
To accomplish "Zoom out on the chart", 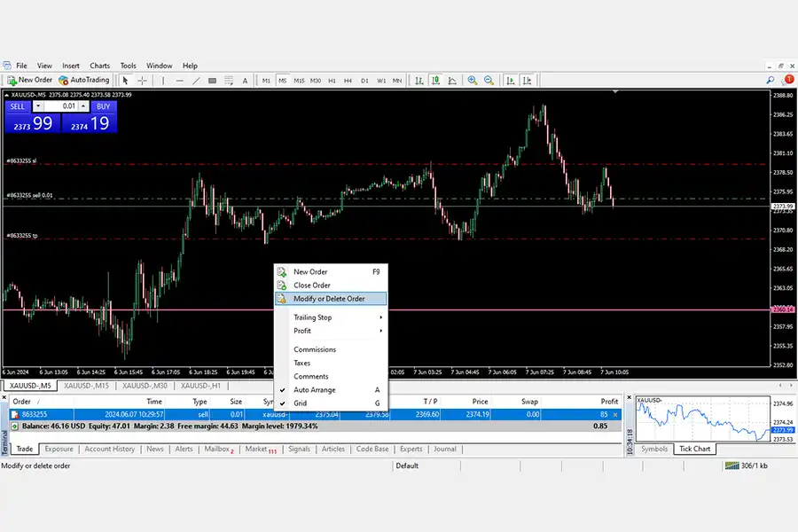I will pos(489,81).
